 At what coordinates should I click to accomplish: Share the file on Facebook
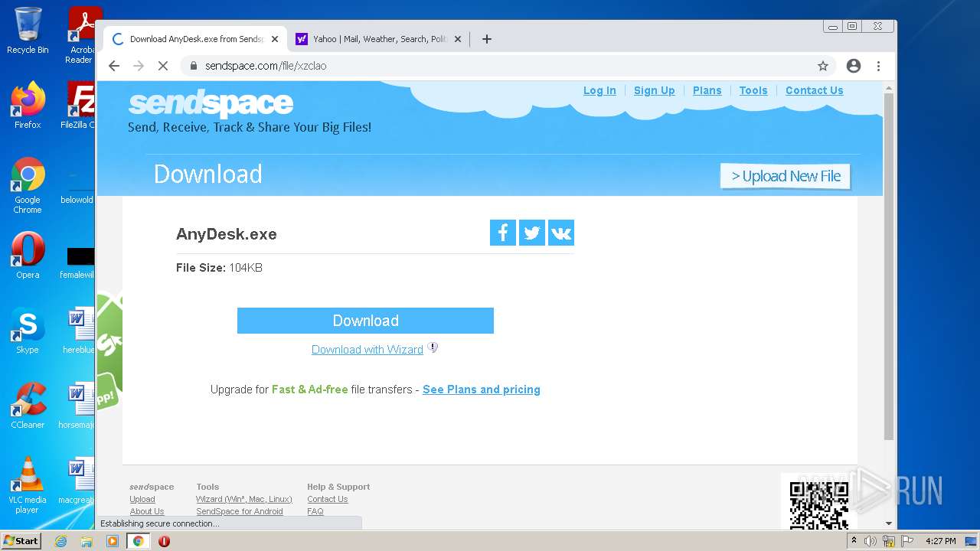pyautogui.click(x=502, y=233)
